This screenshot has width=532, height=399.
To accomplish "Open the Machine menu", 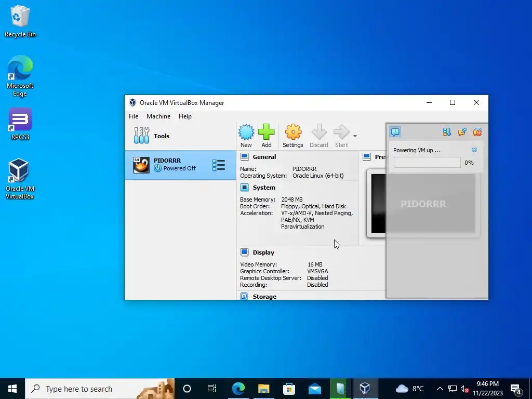I will pyautogui.click(x=158, y=116).
